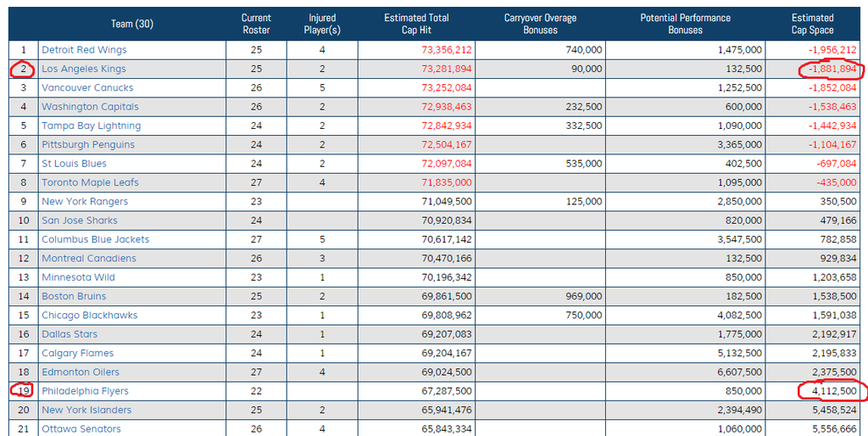Open the New York Rangers page
Viewport: 868px width, 436px height.
[85, 202]
